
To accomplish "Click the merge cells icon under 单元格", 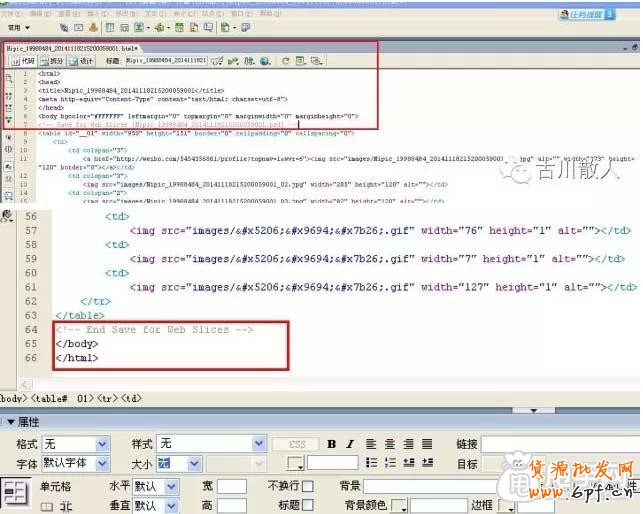I will click(47, 507).
